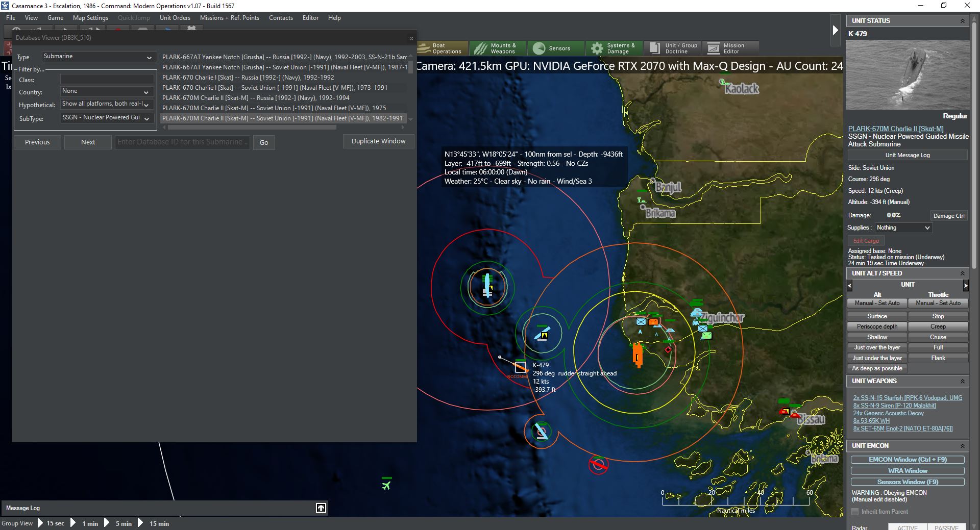The image size is (980, 530).
Task: Play 15 min time jump
Action: tap(154, 523)
